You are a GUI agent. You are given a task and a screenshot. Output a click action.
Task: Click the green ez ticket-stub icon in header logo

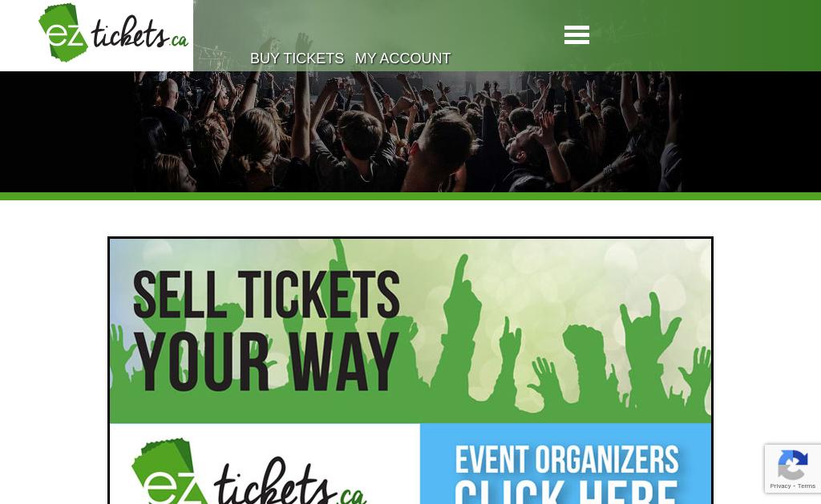pyautogui.click(x=63, y=33)
